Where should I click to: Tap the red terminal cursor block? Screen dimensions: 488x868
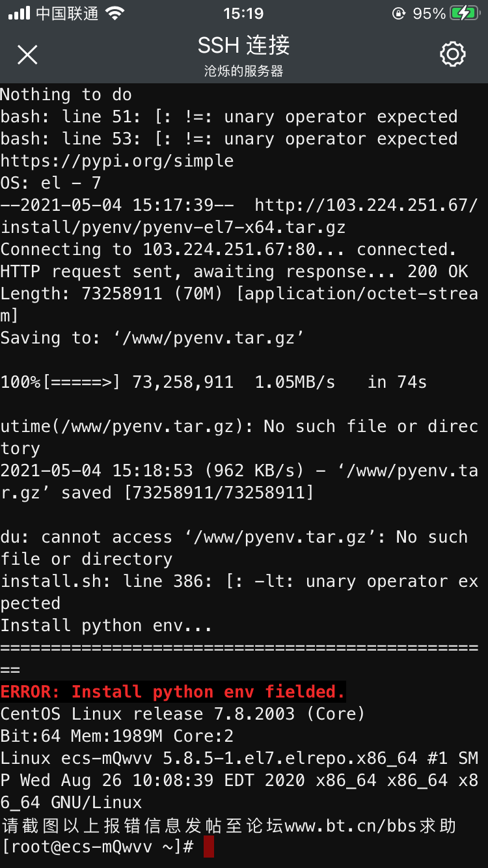(208, 847)
